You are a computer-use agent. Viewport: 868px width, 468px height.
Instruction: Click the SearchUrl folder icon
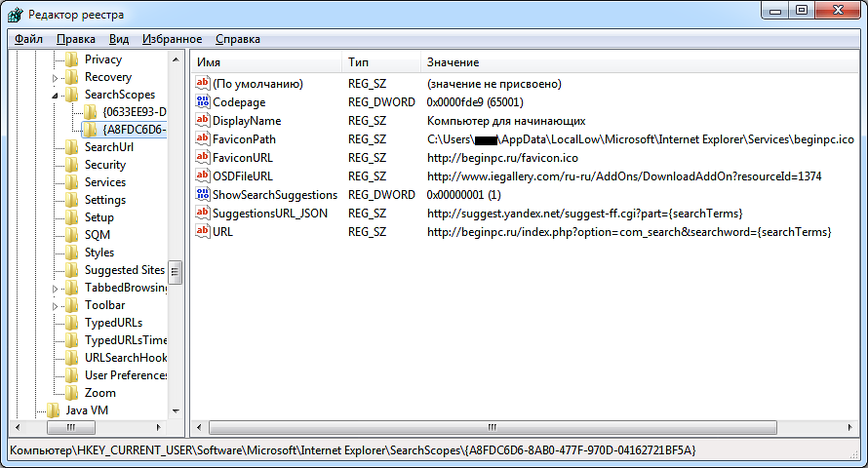[x=72, y=147]
